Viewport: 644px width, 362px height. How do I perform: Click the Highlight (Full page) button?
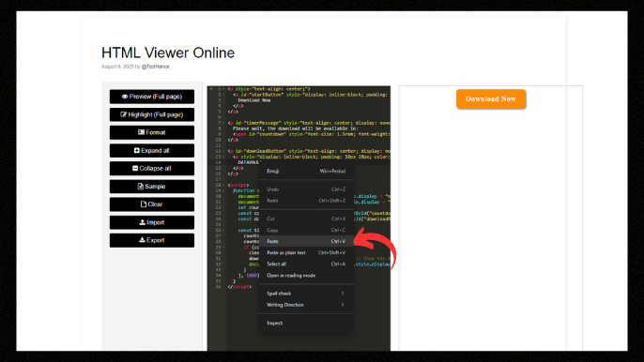click(151, 114)
